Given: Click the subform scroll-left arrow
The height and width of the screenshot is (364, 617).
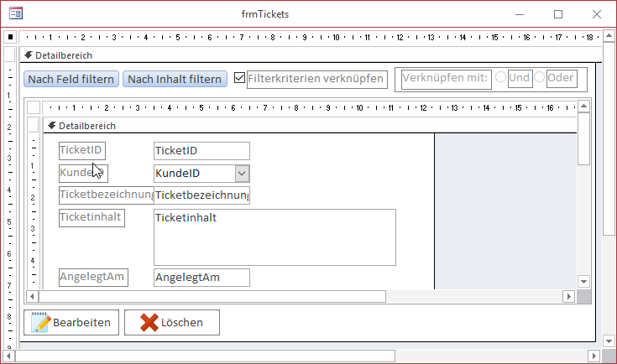Looking at the screenshot, I should click(32, 296).
